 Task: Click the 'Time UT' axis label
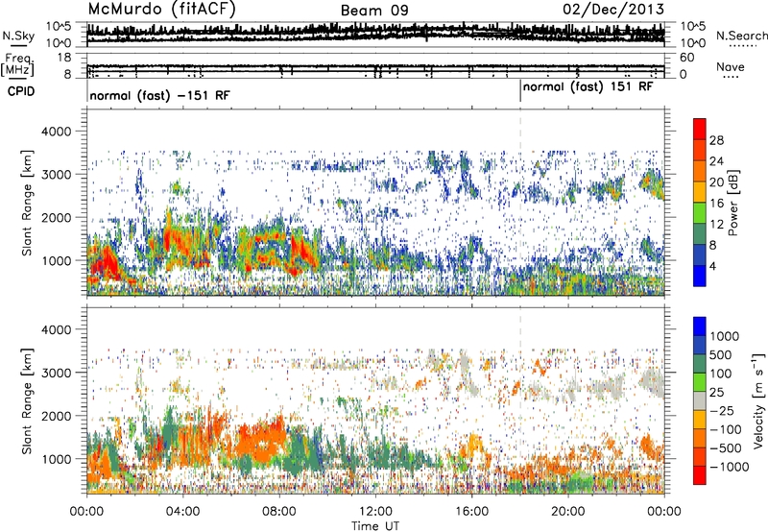[x=374, y=525]
